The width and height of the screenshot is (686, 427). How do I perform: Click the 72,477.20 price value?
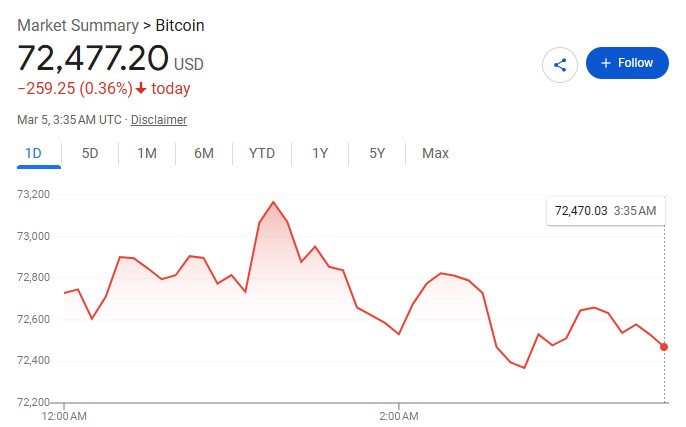[94, 59]
